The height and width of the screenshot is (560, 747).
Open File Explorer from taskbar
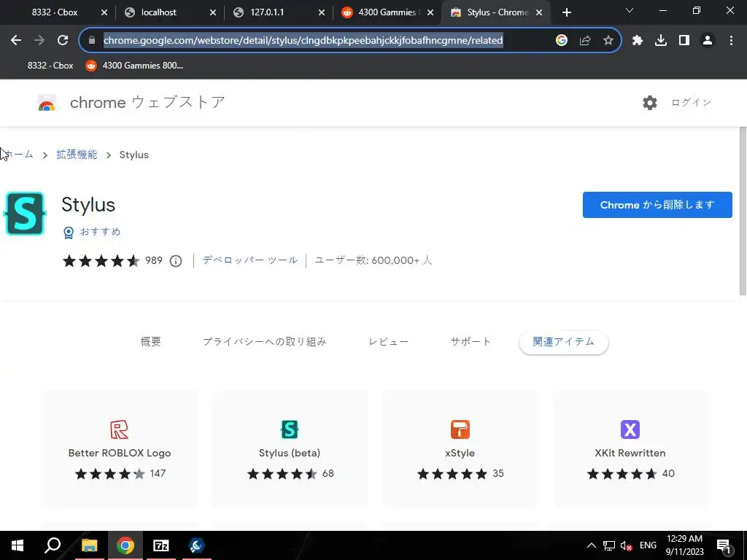(x=89, y=545)
